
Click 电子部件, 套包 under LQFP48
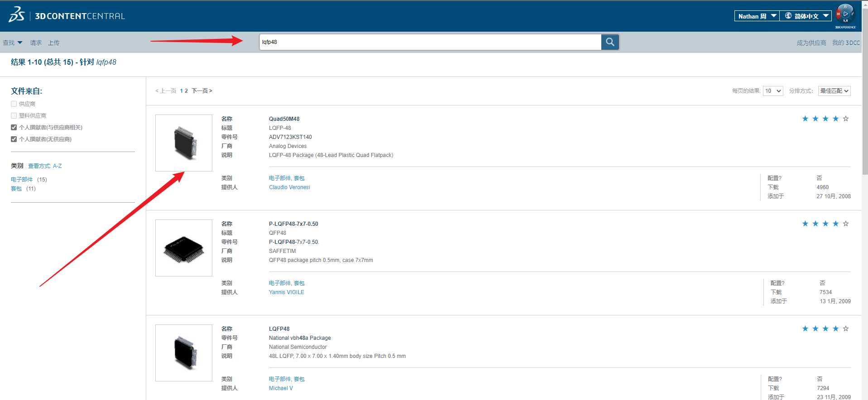[287, 379]
